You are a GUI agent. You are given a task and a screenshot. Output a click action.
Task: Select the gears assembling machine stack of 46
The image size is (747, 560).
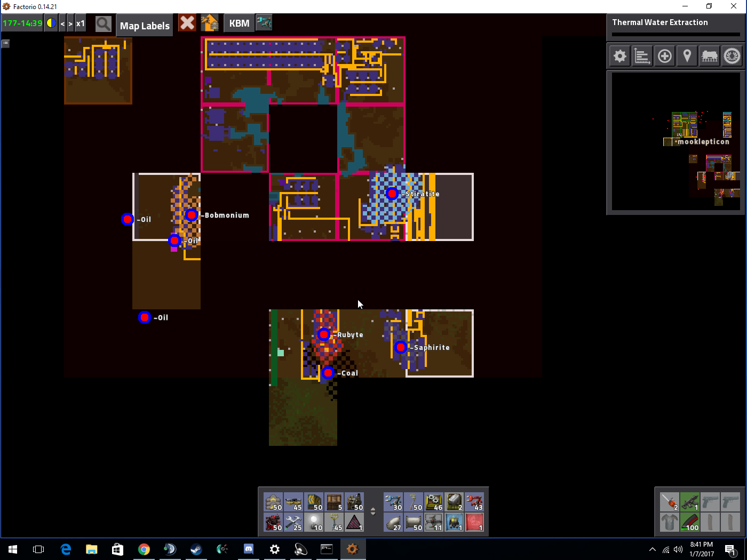pos(434,502)
